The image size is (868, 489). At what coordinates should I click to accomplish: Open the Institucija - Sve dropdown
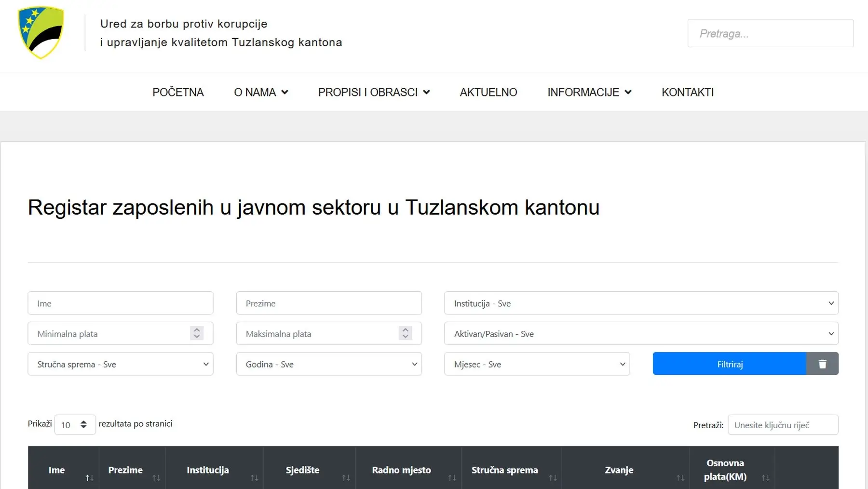pyautogui.click(x=641, y=303)
